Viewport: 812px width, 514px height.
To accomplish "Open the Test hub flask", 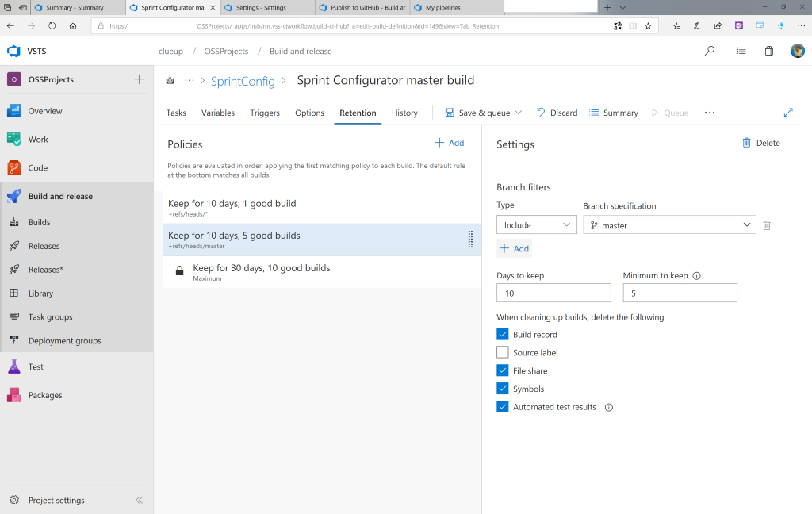I will click(14, 366).
